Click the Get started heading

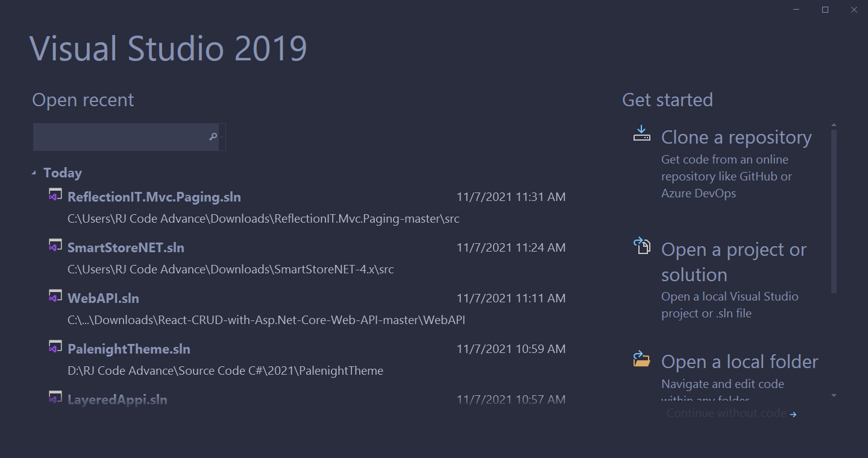click(x=667, y=100)
